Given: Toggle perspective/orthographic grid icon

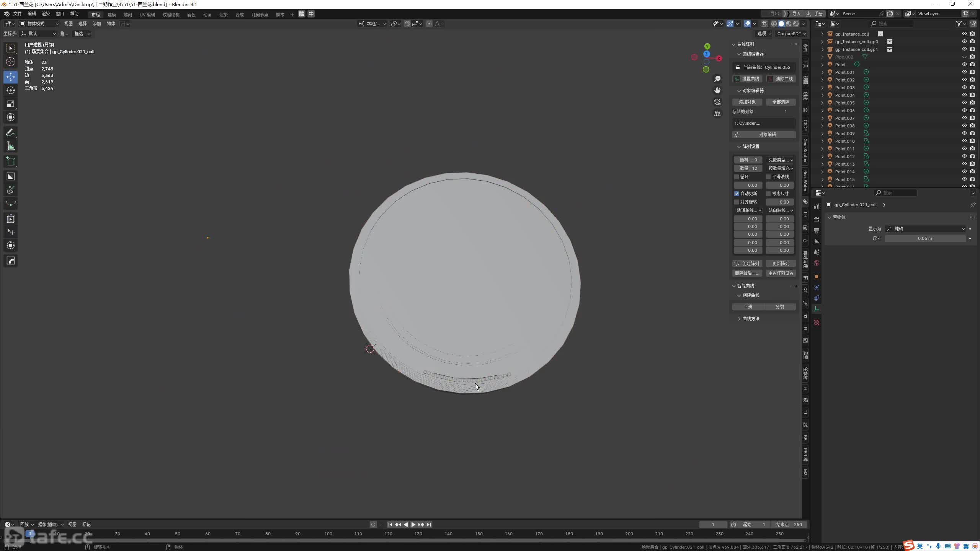Looking at the screenshot, I should point(717,114).
